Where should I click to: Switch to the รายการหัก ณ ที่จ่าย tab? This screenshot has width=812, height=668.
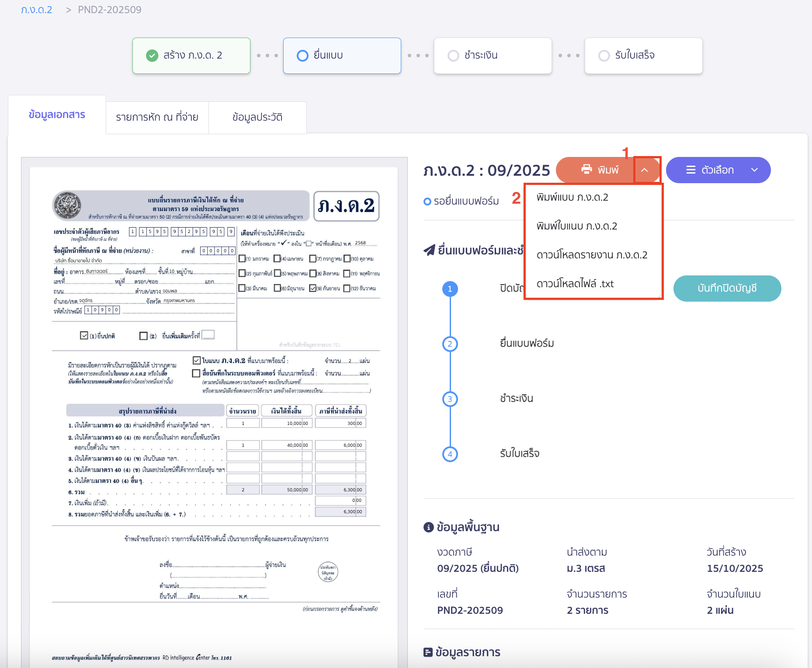click(157, 117)
